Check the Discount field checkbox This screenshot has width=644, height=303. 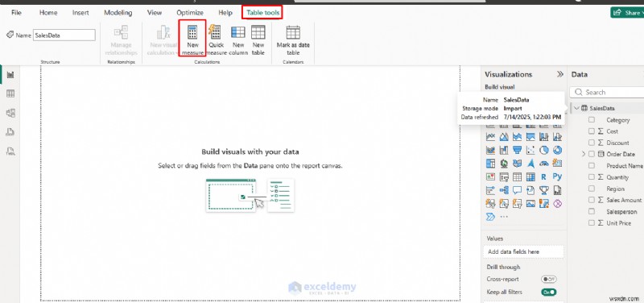pyautogui.click(x=592, y=143)
